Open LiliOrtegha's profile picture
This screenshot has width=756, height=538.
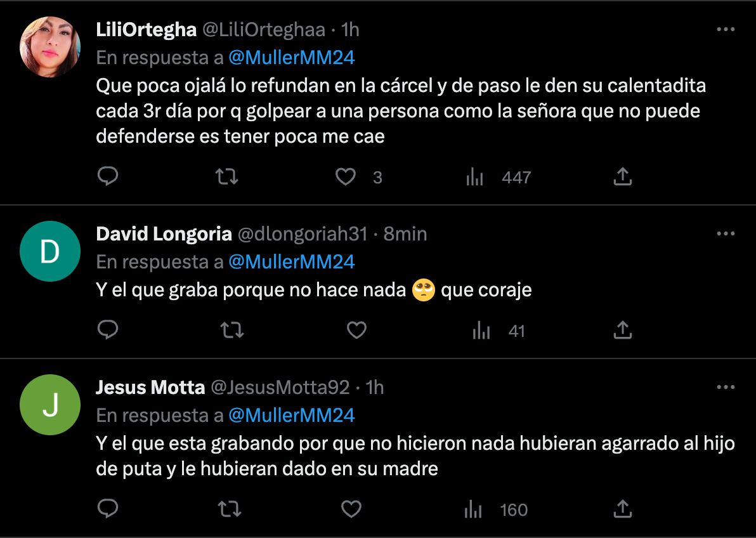tap(50, 47)
